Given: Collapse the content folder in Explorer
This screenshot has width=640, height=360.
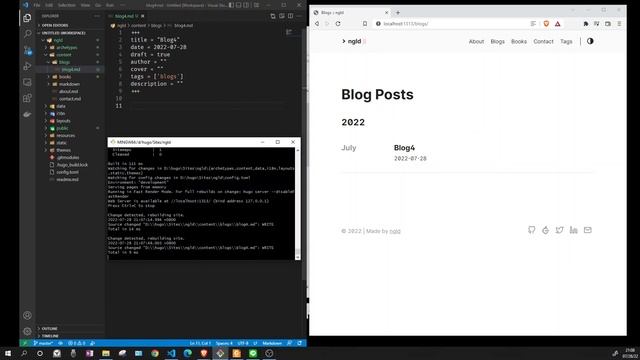Looking at the screenshot, I should [70, 55].
